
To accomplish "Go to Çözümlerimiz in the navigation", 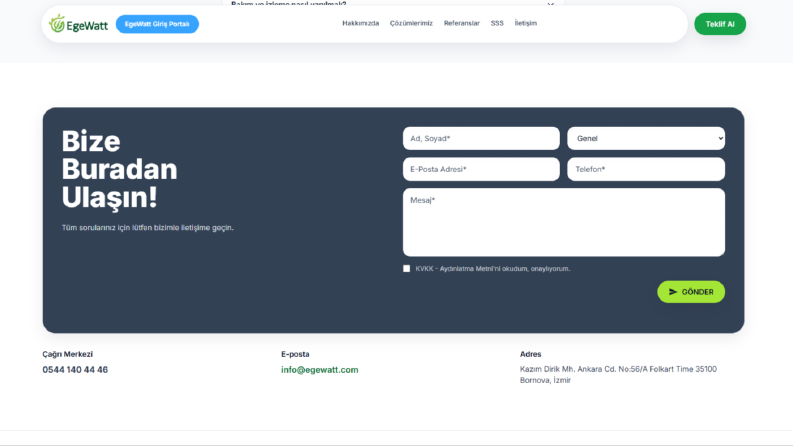I will (411, 23).
